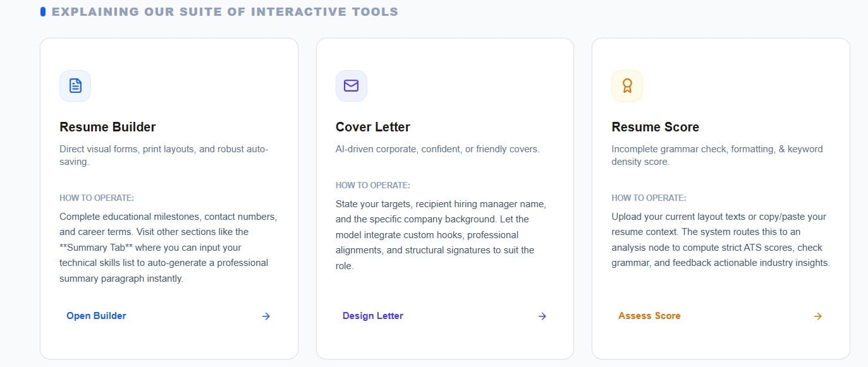Click HOW TO OPERATE label in Resume Score card
The height and width of the screenshot is (367, 868).
(649, 198)
